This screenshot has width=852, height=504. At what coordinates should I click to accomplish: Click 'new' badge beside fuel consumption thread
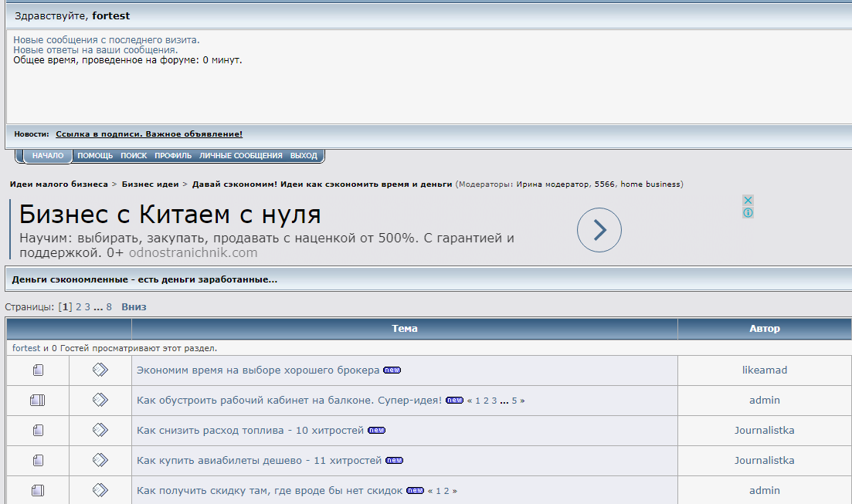click(x=376, y=431)
